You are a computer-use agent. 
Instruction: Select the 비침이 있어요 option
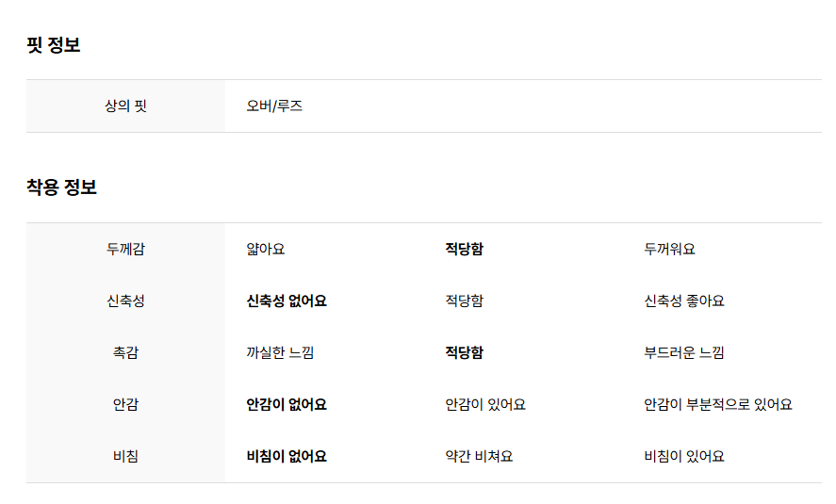pos(684,457)
